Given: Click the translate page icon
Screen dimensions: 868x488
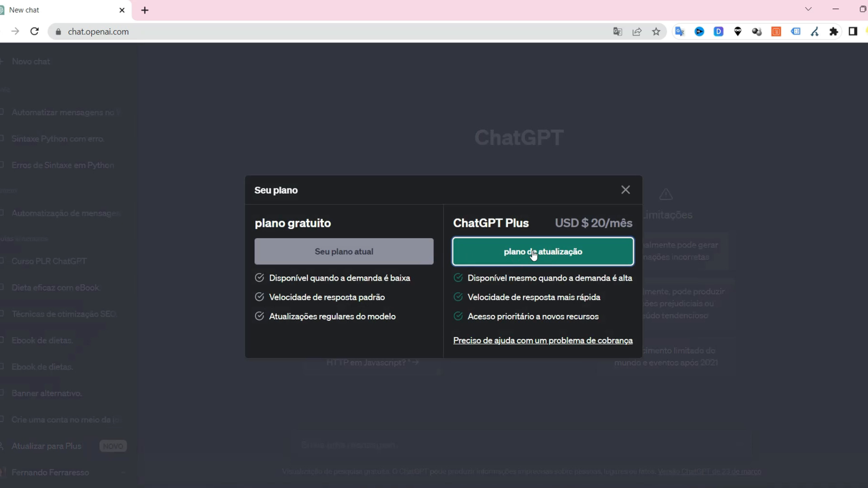Looking at the screenshot, I should point(617,31).
